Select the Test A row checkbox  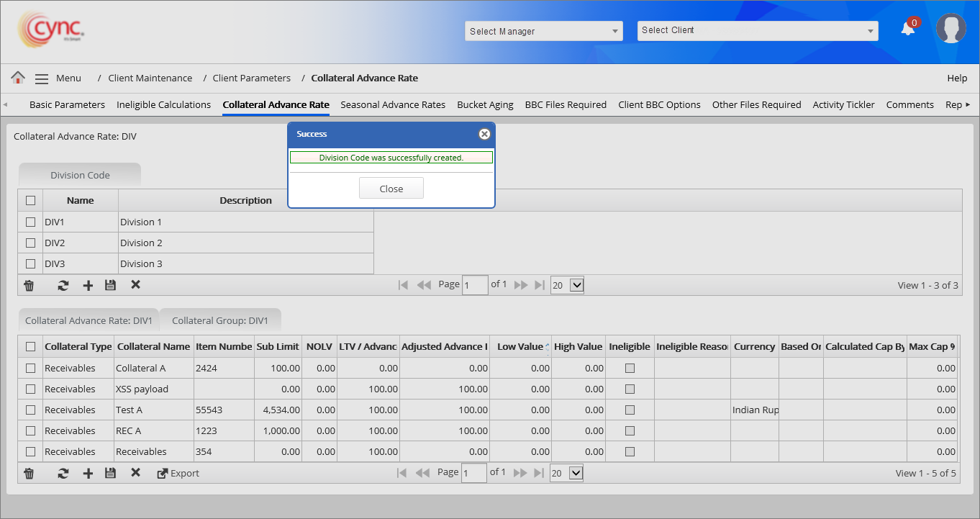point(30,410)
